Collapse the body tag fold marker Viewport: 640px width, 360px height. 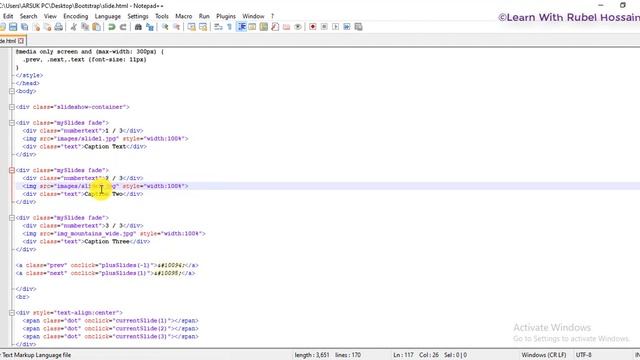[x=12, y=91]
